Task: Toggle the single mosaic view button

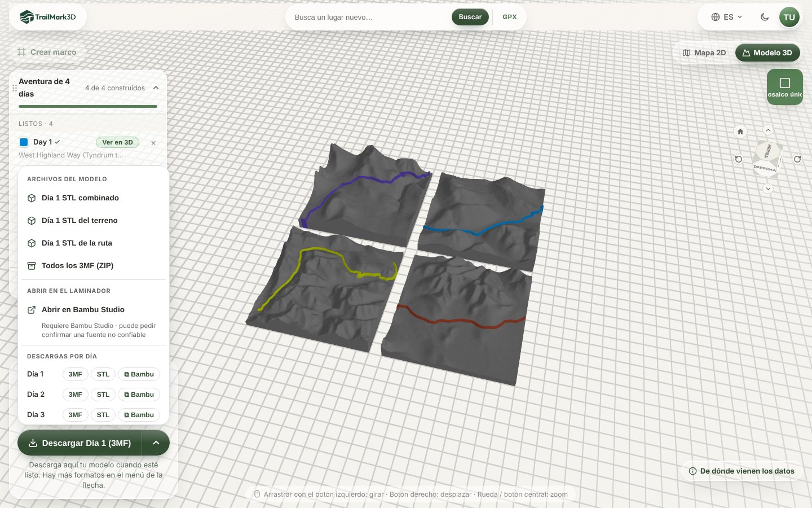Action: click(784, 87)
